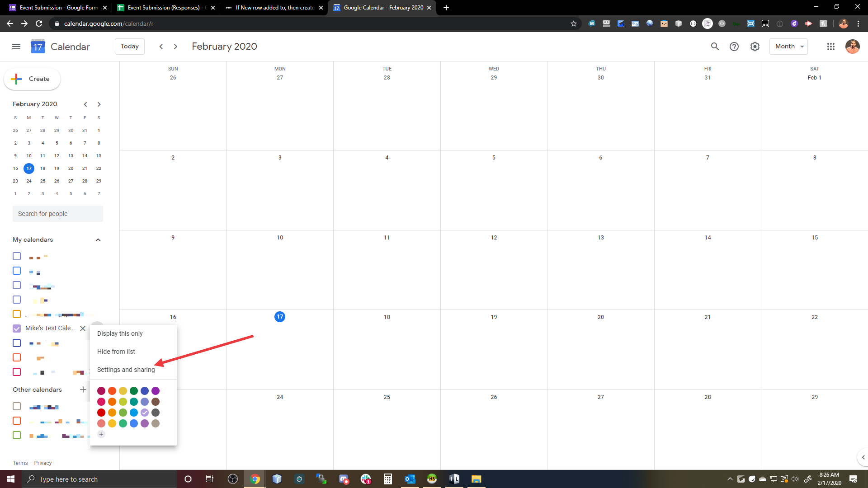Select Display this only menu option

click(x=120, y=333)
